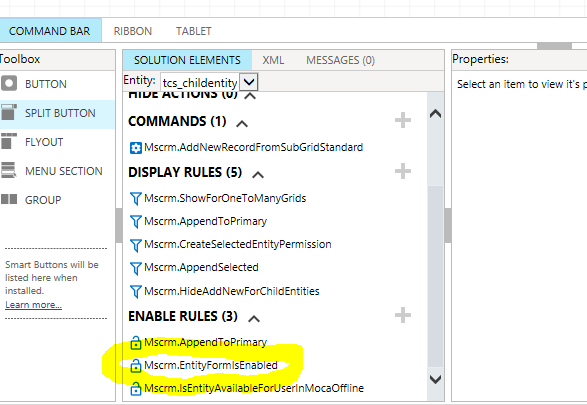This screenshot has width=587, height=405.
Task: Collapse the ENABLE RULES section chevron
Action: [x=254, y=319]
